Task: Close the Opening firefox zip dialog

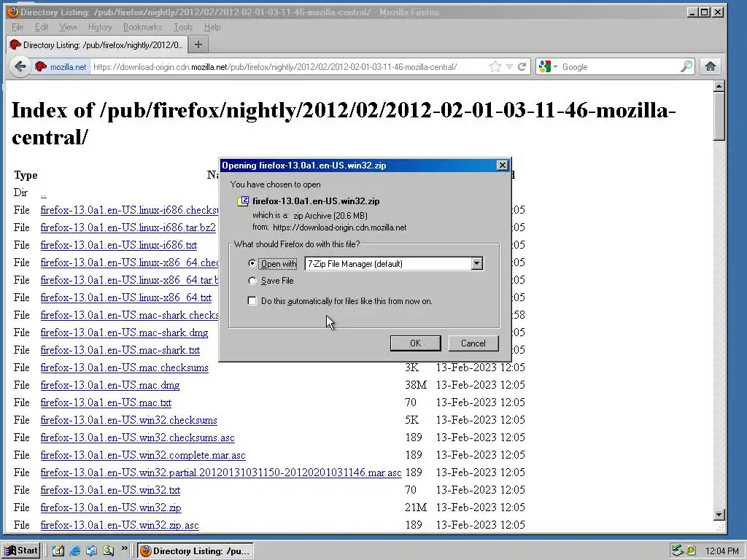Action: (x=502, y=166)
